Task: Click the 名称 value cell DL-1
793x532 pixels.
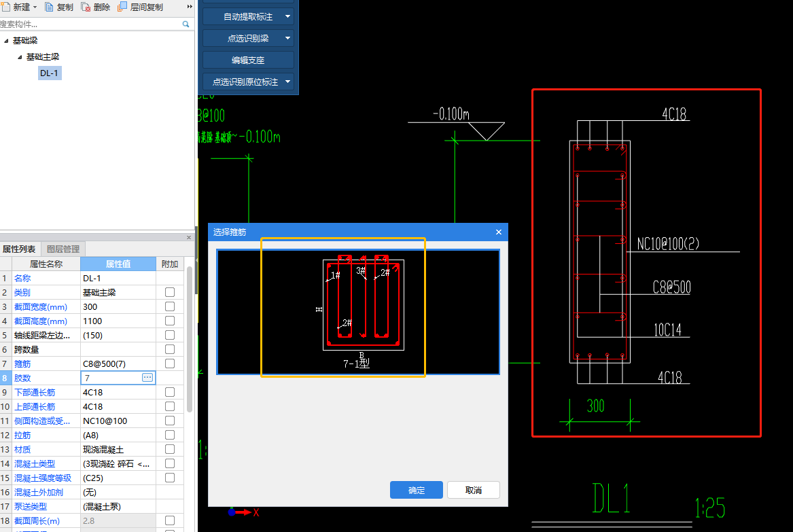Action: coord(118,278)
